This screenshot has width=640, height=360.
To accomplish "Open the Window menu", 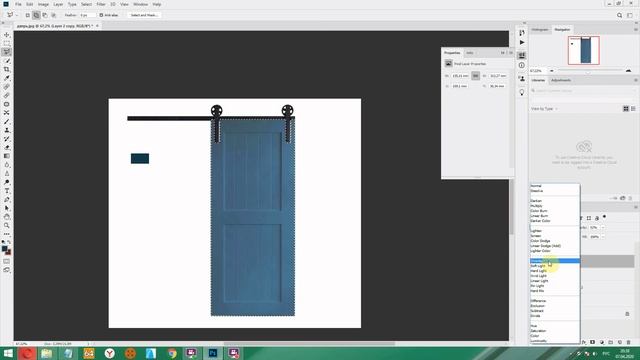I will 140,4.
